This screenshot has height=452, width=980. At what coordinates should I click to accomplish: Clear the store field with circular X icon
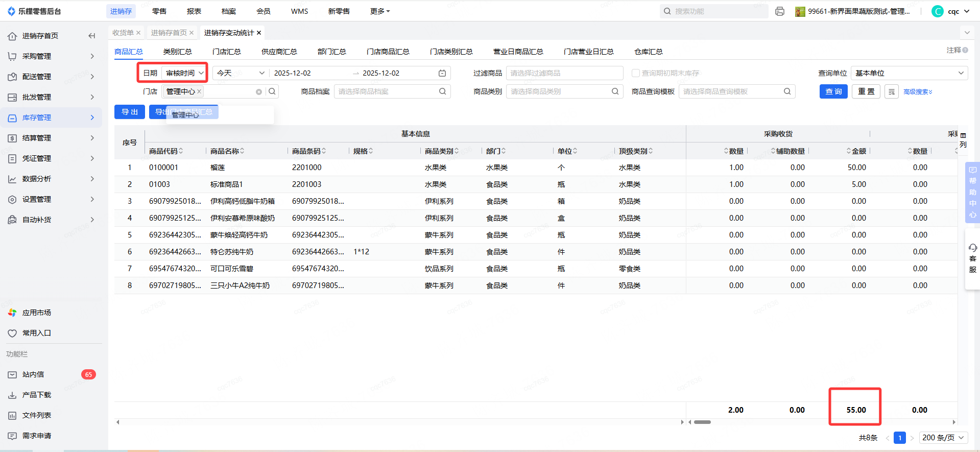(x=259, y=92)
